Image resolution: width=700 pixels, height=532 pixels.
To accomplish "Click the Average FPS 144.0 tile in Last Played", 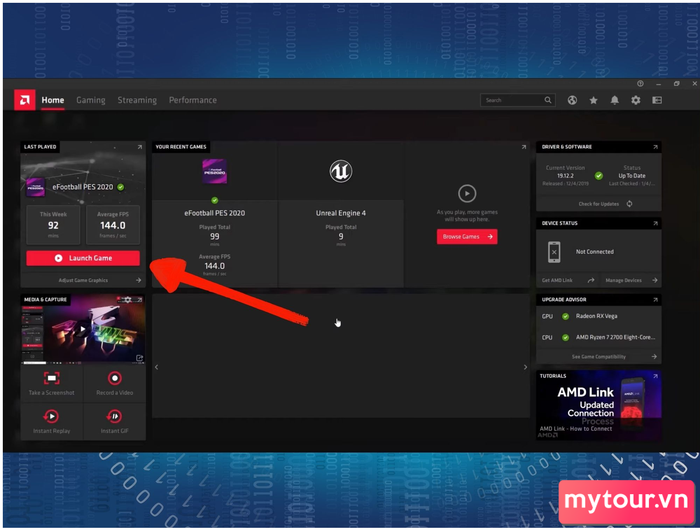I will [x=112, y=225].
